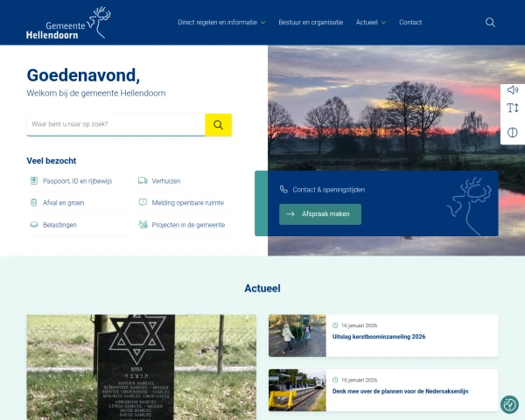525x420 pixels.
Task: Click the coin icon beside Belastingen
Action: pyautogui.click(x=34, y=225)
